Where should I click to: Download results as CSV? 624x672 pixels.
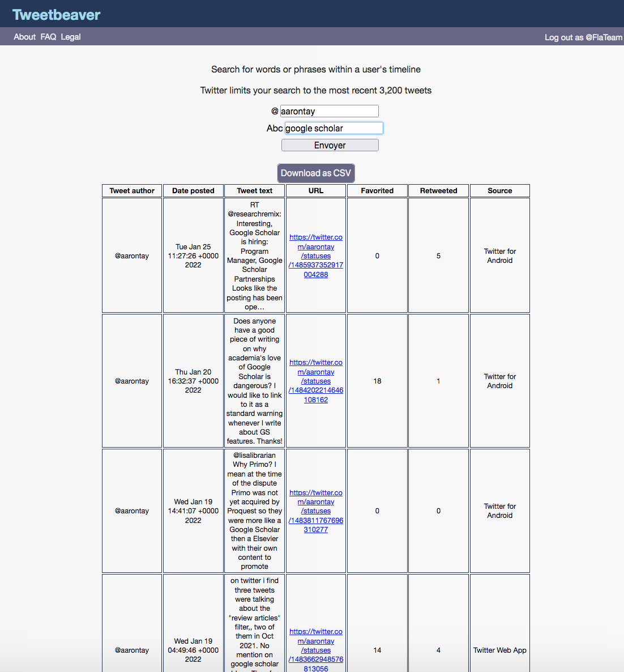(316, 173)
